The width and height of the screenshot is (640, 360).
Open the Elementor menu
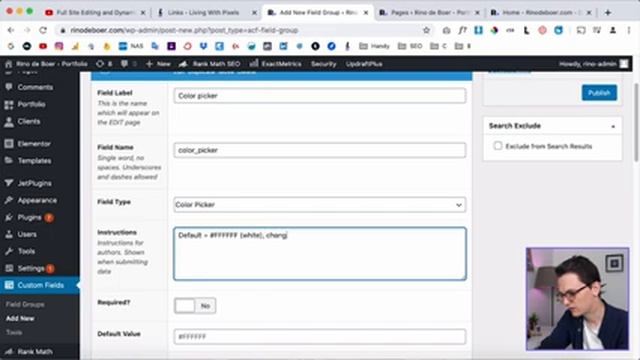34,144
